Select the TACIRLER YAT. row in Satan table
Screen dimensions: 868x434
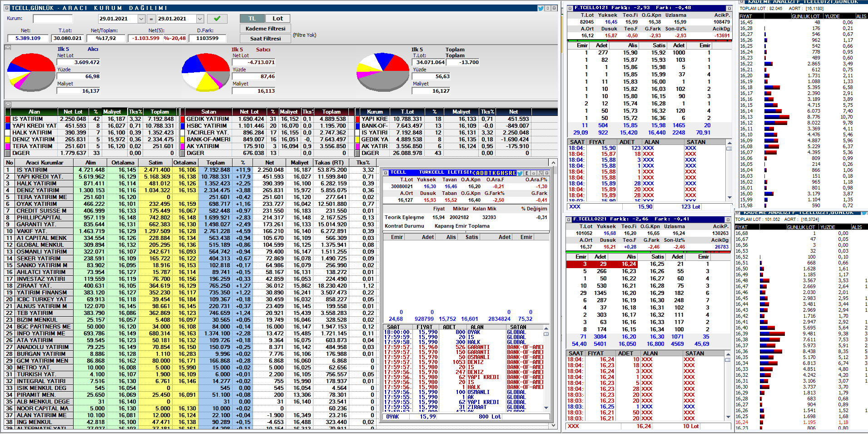pyautogui.click(x=267, y=133)
